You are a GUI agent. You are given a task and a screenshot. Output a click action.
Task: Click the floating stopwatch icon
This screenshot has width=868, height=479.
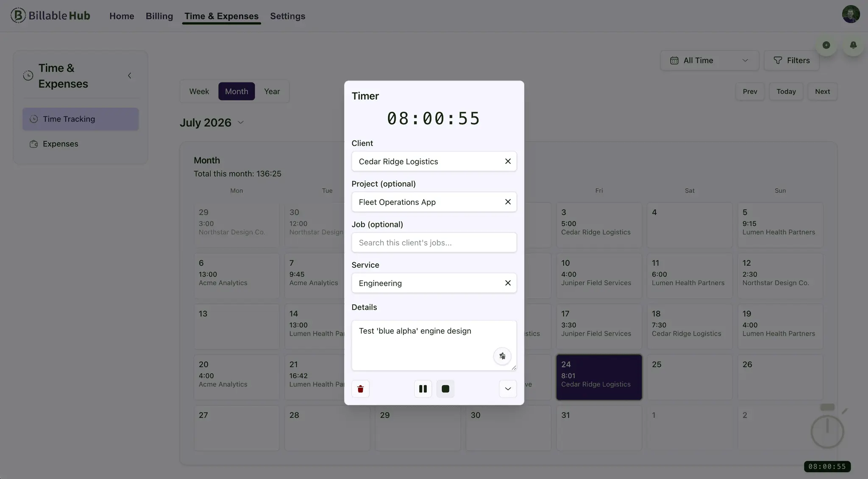coord(827,427)
